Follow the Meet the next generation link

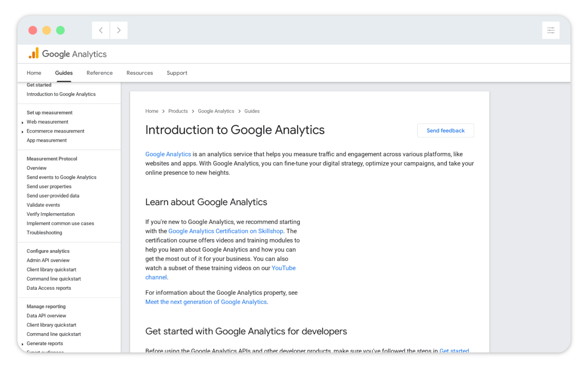point(206,302)
